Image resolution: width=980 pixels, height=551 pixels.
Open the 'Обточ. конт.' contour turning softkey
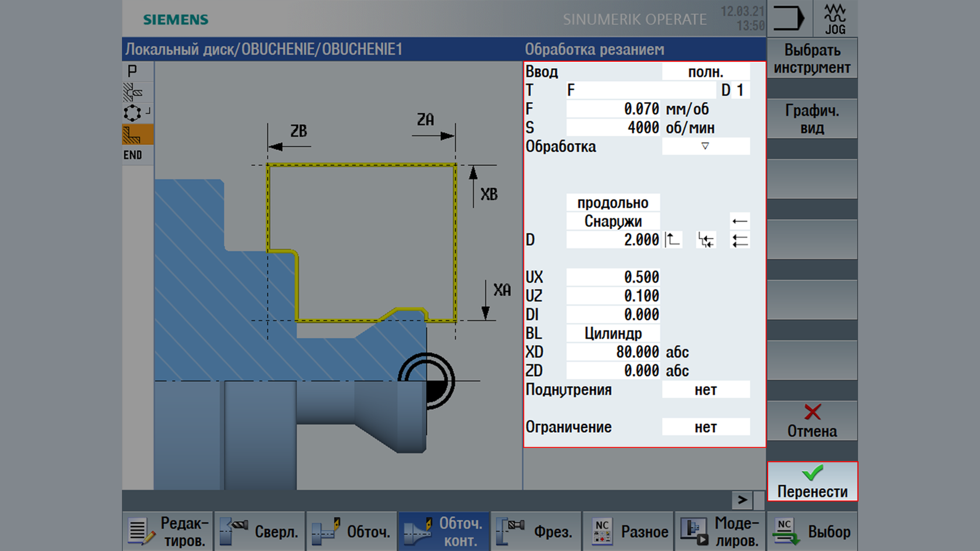(444, 531)
